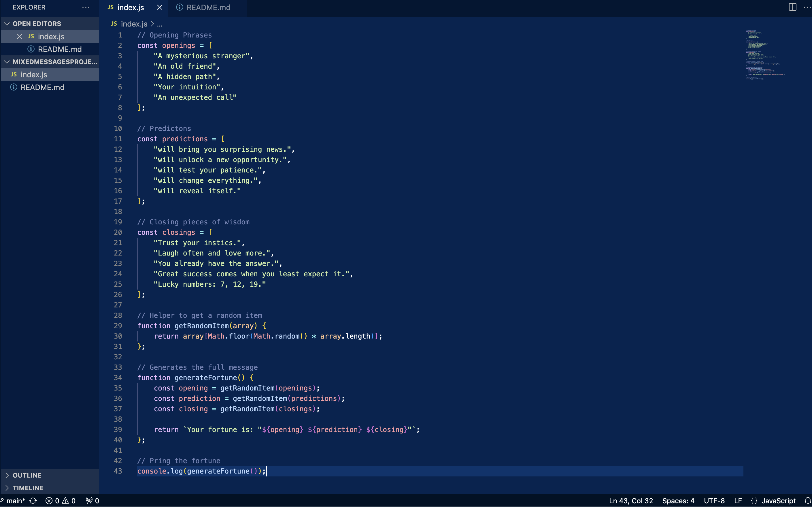Click the "A mysterious stranger" string
Viewport: 812px width, 507px height.
(x=201, y=56)
